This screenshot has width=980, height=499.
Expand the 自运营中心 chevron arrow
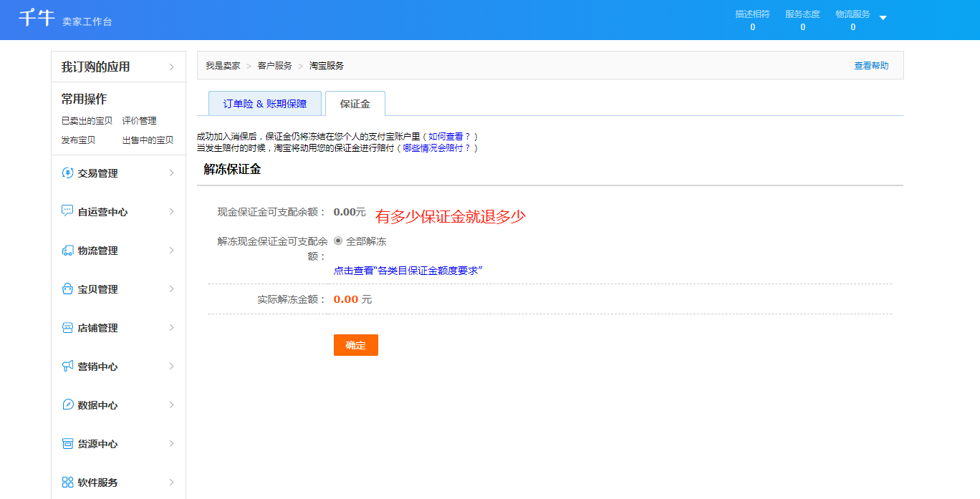pos(172,212)
